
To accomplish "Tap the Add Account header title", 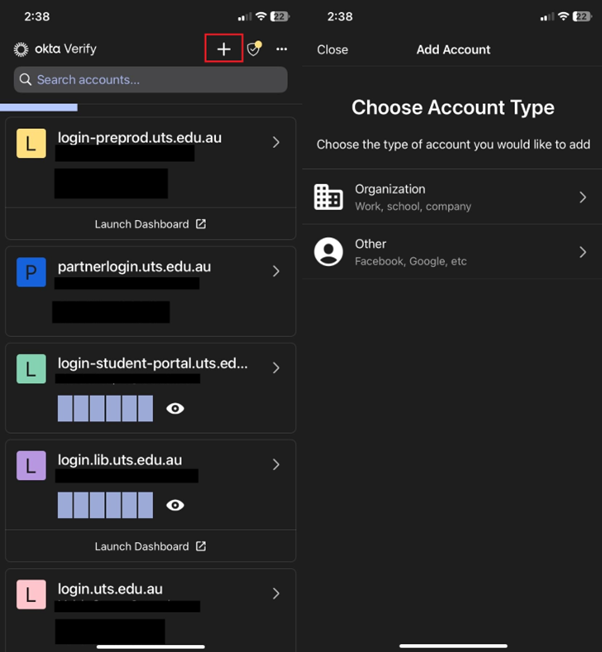I will click(453, 49).
